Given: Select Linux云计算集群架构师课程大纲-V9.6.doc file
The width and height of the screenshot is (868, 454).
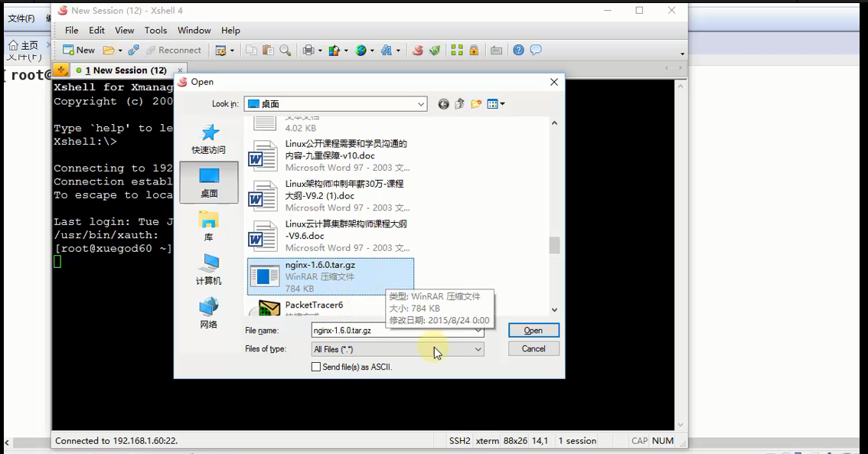Looking at the screenshot, I should (x=331, y=236).
